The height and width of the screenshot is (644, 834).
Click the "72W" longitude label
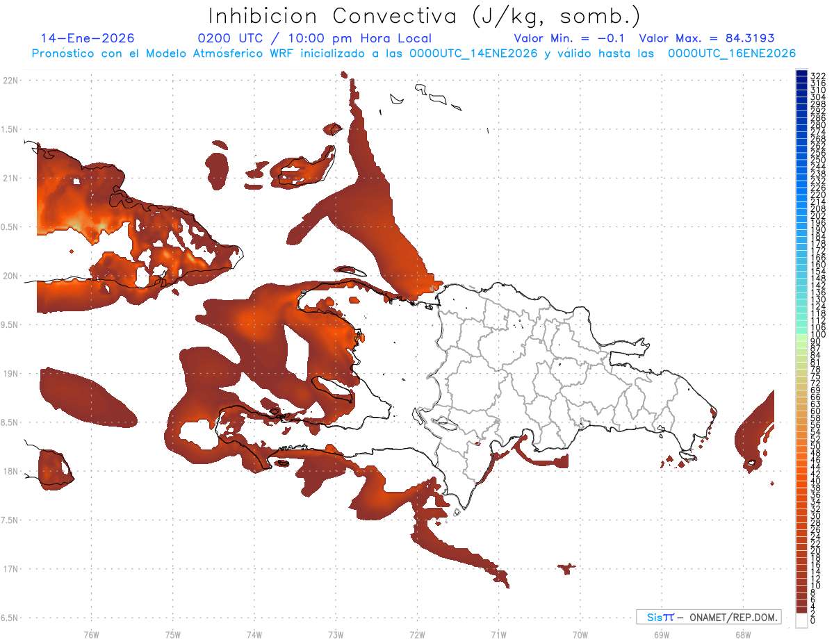417,634
